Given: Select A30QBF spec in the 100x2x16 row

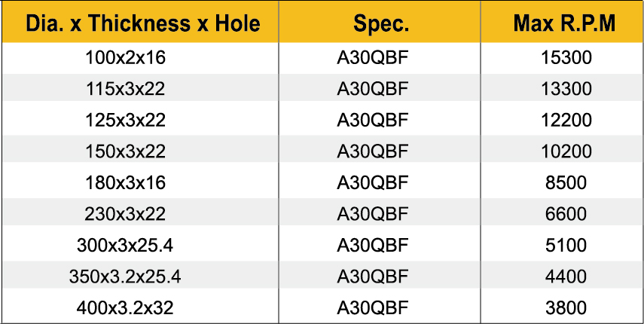Looking at the screenshot, I should [x=373, y=58].
